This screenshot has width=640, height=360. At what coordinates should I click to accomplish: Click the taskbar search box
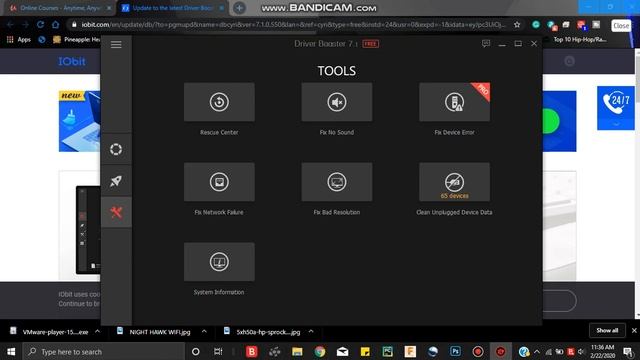pos(104,351)
